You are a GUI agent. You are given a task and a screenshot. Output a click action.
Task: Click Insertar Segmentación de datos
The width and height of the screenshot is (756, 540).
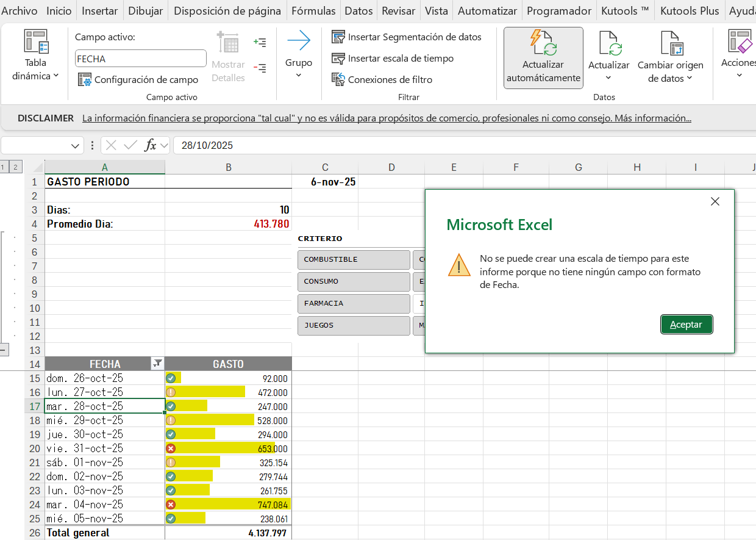coord(407,37)
